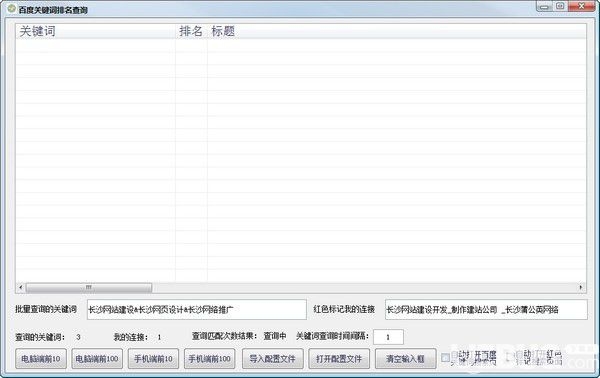Image resolution: width=600 pixels, height=378 pixels.
Task: Select the 关键词查询时间间隔 value box
Action: [x=388, y=337]
